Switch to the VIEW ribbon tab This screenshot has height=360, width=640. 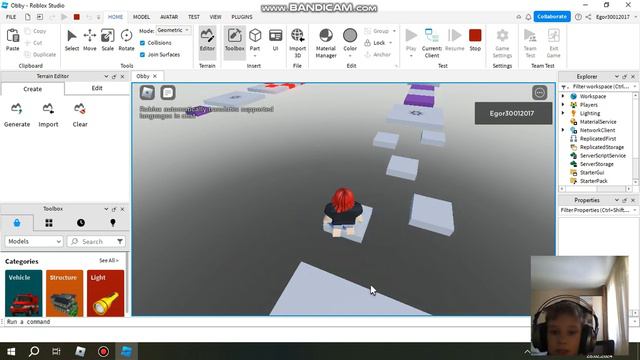(x=216, y=17)
